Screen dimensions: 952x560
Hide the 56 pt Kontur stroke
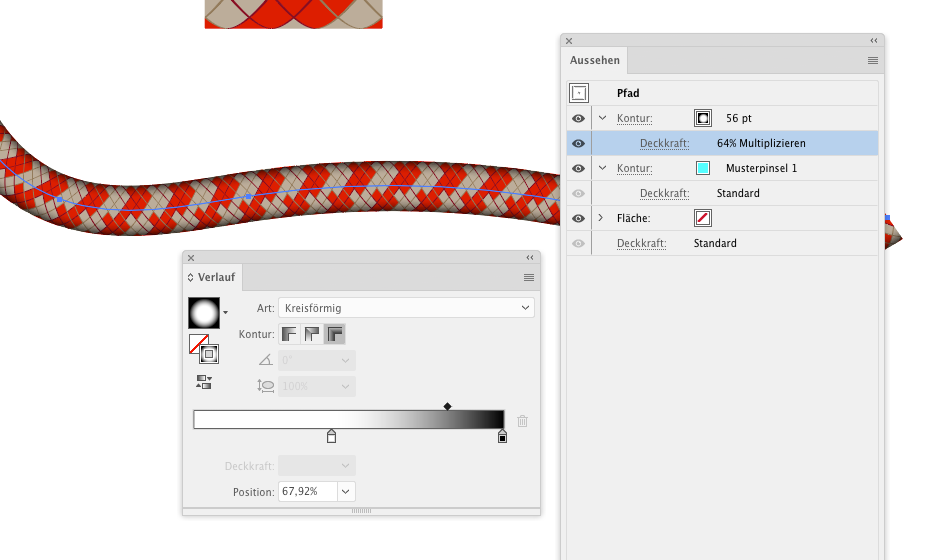pos(578,118)
